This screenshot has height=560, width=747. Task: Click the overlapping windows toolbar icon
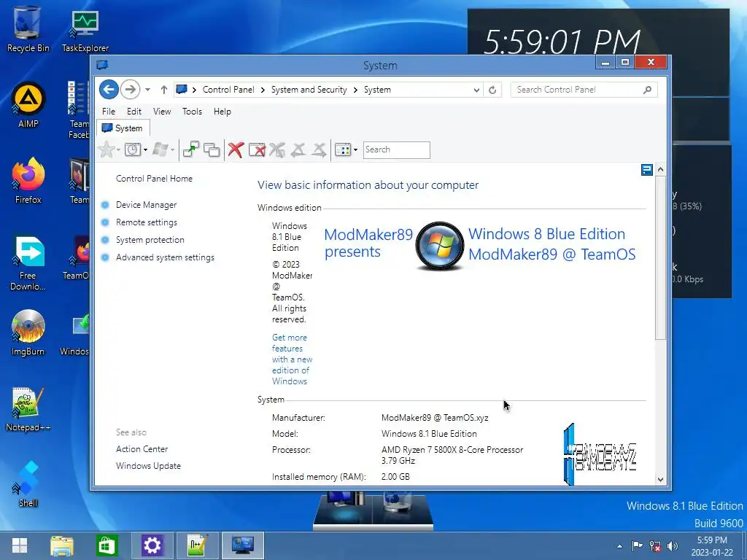[212, 149]
